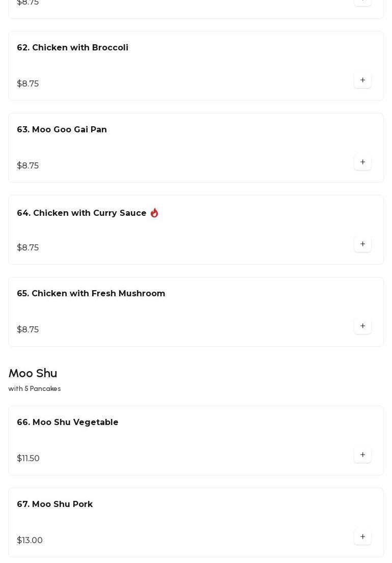The image size is (392, 563).
Task: Click the $11.50 price on Moo Shu Vegetable
Action: coord(28,458)
